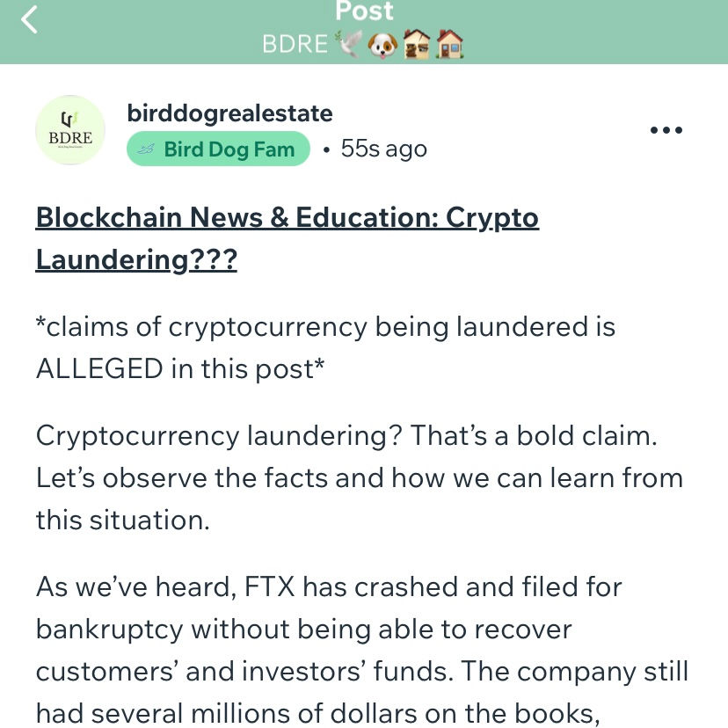This screenshot has height=728, width=728.
Task: Tap the derelict house emoji in header
Action: [417, 44]
